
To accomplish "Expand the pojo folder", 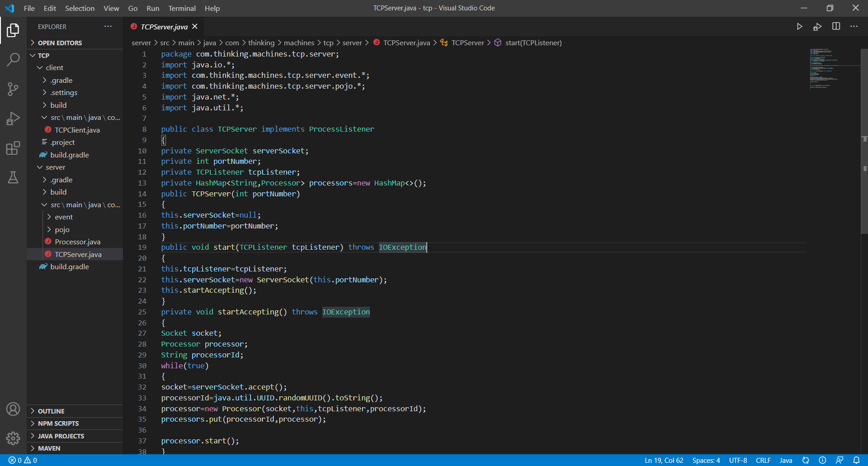I will [75, 229].
